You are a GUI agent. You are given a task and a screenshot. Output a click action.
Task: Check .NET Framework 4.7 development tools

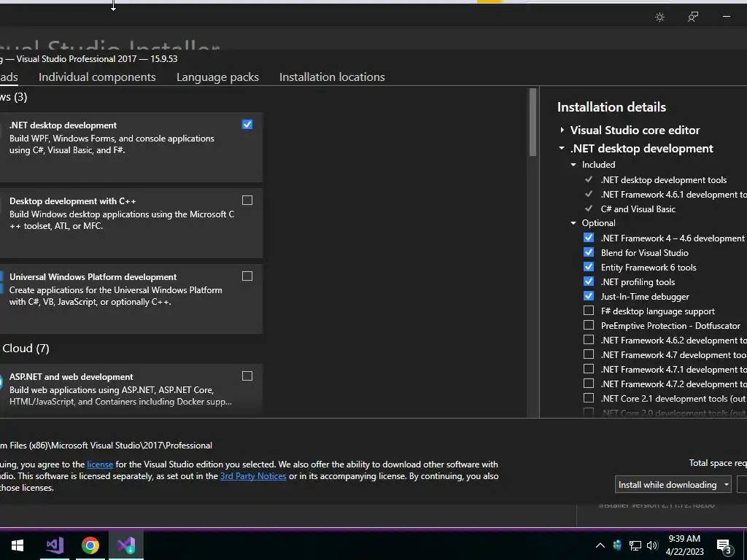click(x=589, y=354)
